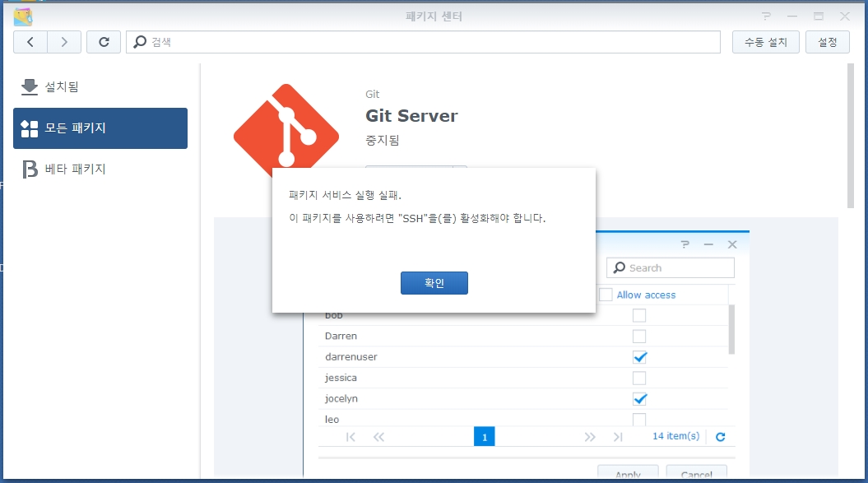868x483 pixels.
Task: Maximize the Package Center window
Action: pyautogui.click(x=818, y=16)
